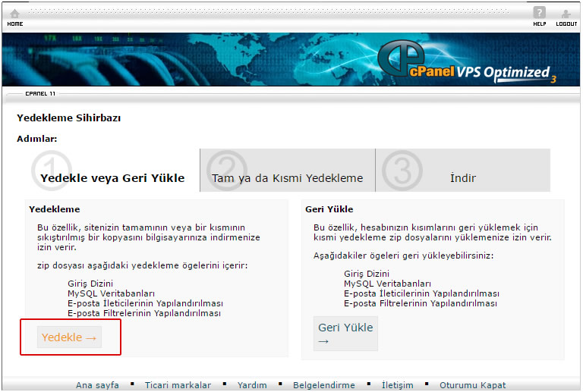
Task: Click the Logout person icon
Action: 566,14
